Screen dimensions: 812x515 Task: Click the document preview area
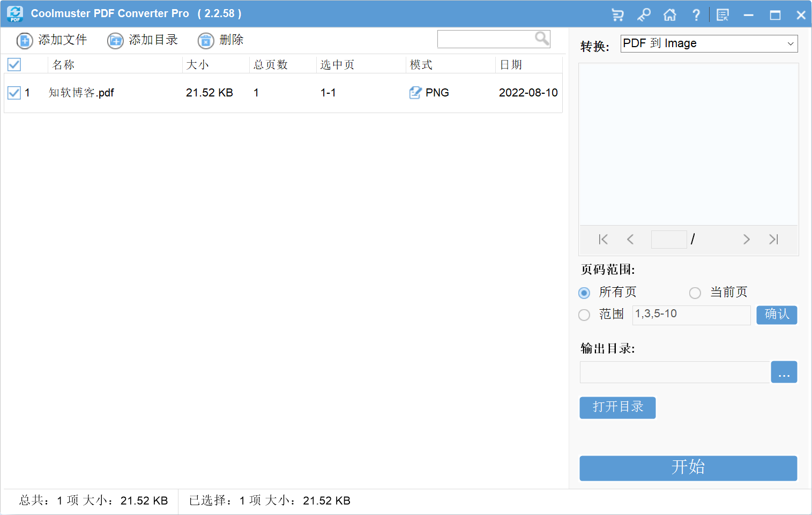(689, 144)
